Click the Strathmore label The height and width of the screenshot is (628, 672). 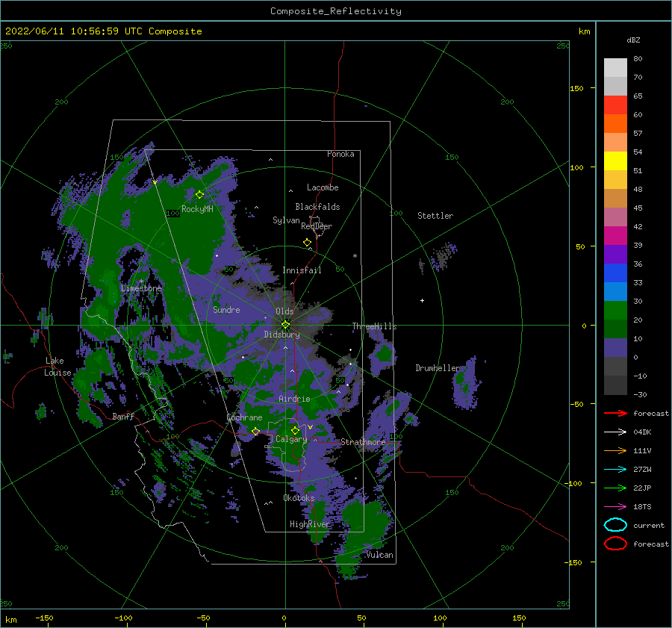coord(363,442)
